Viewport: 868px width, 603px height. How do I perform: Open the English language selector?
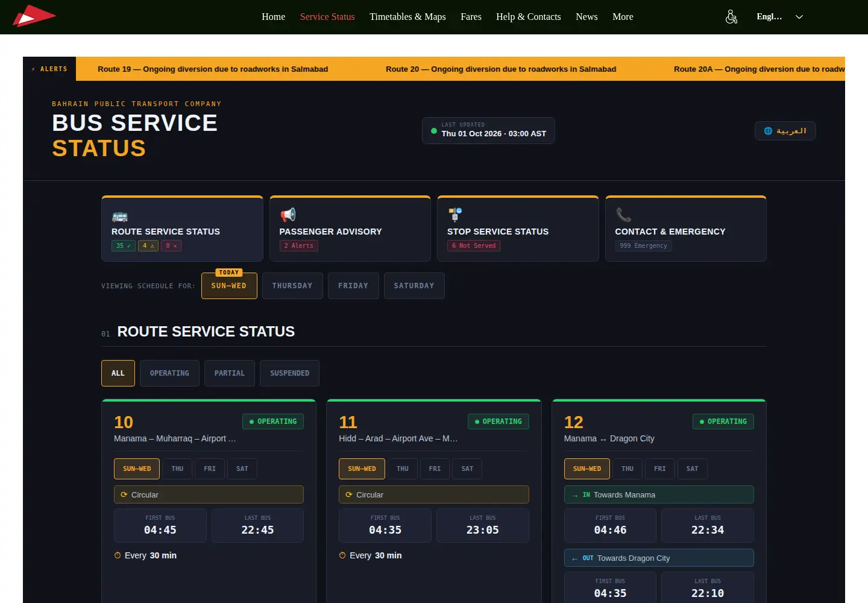(x=780, y=17)
